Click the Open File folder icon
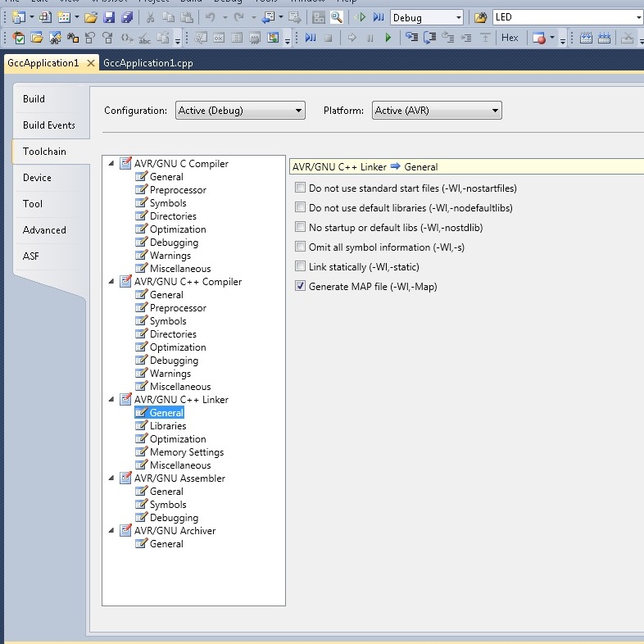The image size is (644, 644). pyautogui.click(x=91, y=17)
